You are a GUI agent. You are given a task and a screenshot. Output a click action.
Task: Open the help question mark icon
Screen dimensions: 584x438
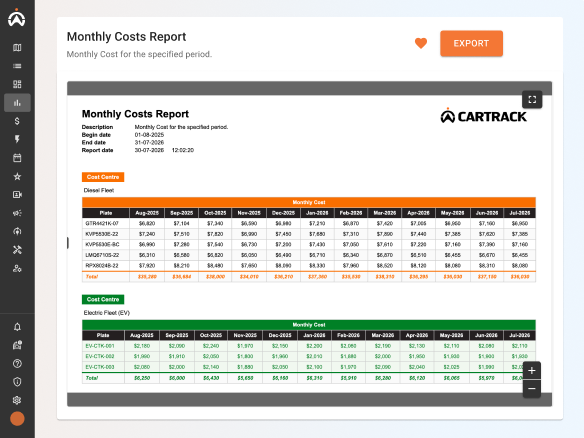(17, 364)
